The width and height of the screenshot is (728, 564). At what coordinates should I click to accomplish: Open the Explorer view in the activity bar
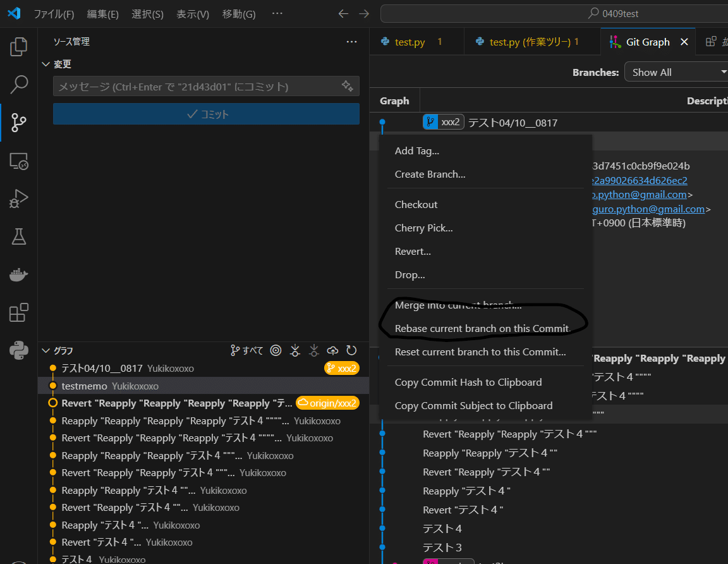pos(18,46)
